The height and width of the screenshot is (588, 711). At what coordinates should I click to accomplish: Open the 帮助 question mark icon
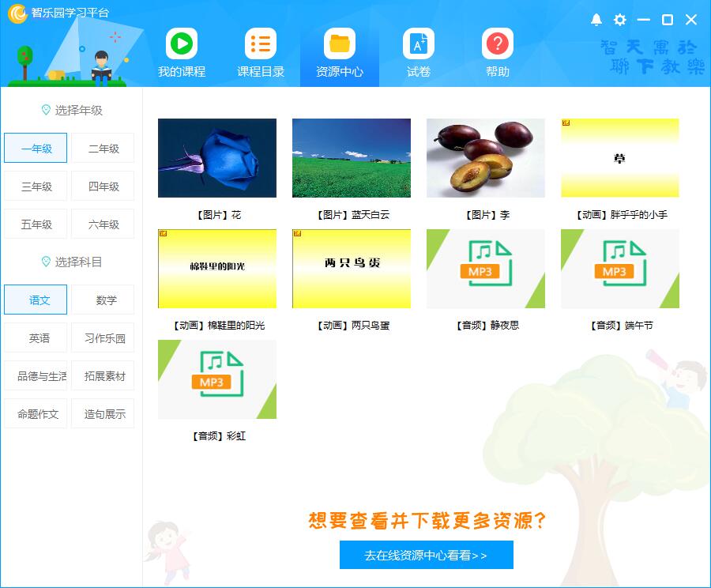(x=498, y=43)
